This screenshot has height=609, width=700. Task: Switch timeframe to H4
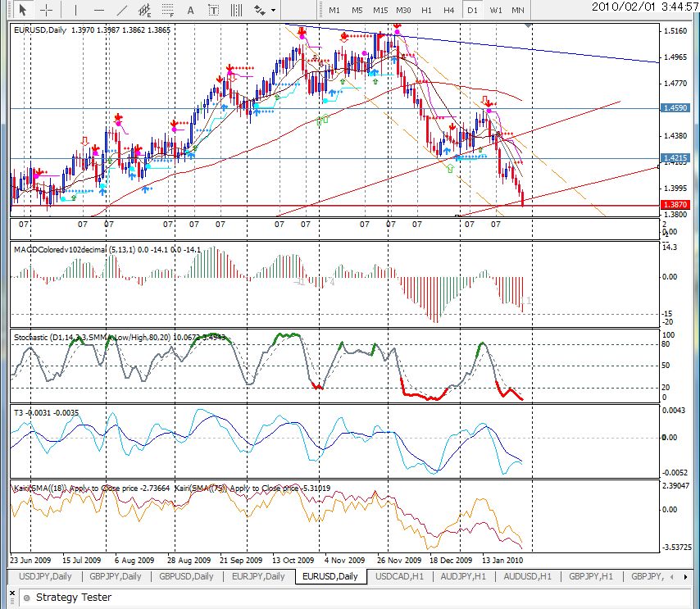tap(448, 10)
